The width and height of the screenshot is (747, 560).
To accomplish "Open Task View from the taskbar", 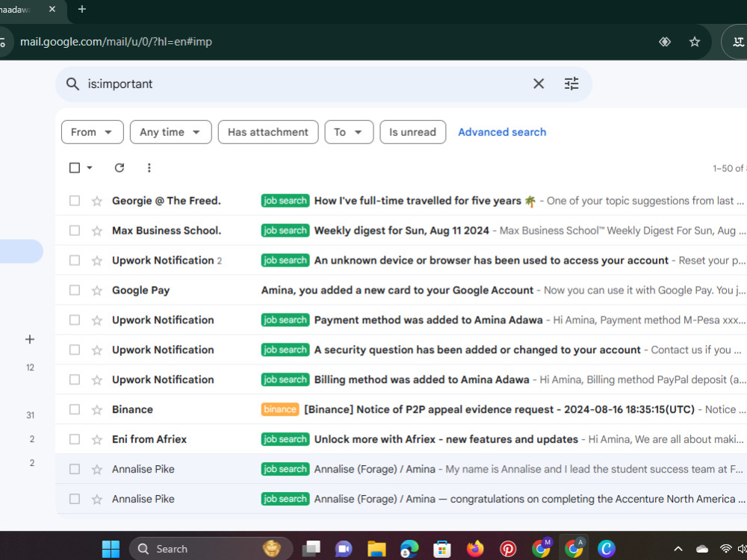I will tap(311, 549).
